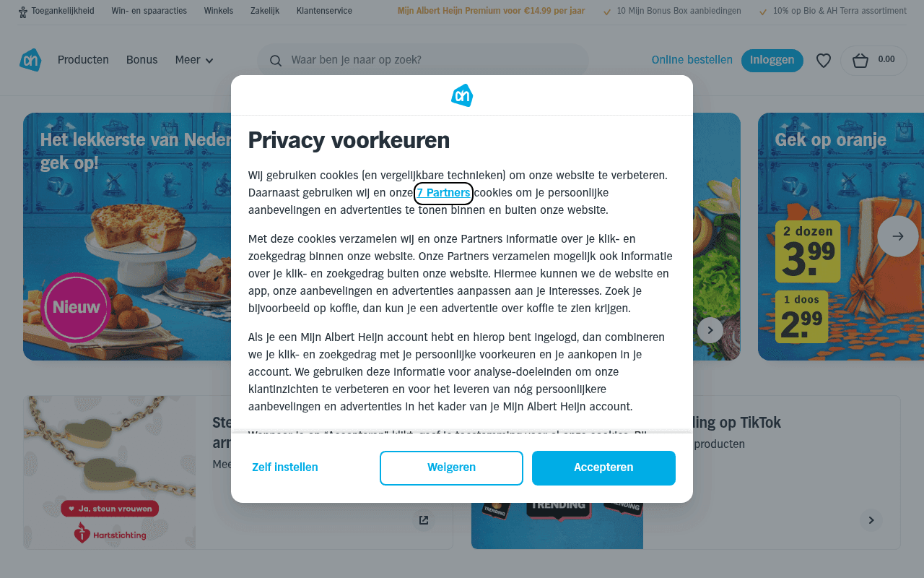Choose Zelf instellen for custom privacy settings

pos(284,467)
